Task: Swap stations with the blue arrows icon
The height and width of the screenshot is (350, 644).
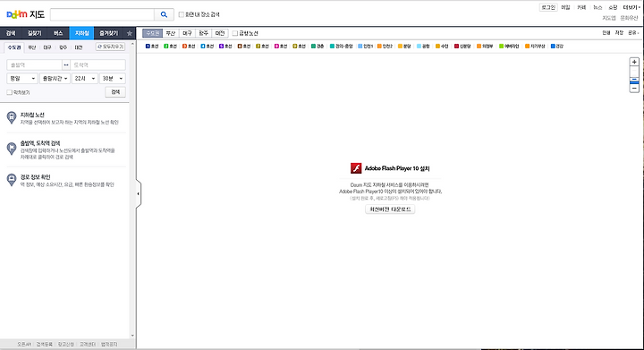Action: pos(66,65)
